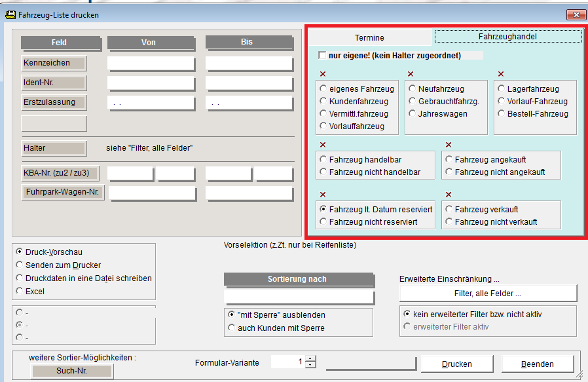Click the Beenden button
The height and width of the screenshot is (382, 588).
click(537, 364)
